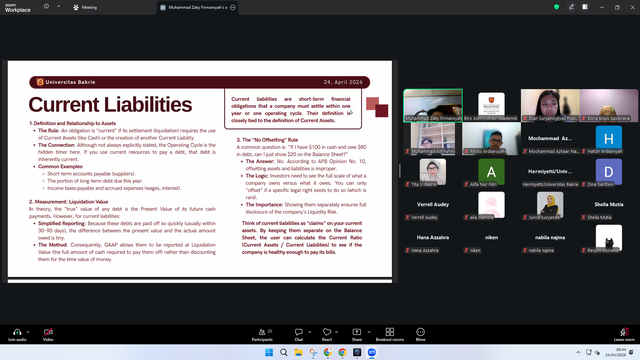640x360 pixels.
Task: Select Junica Lucyanda participant tile
Action: click(550, 205)
